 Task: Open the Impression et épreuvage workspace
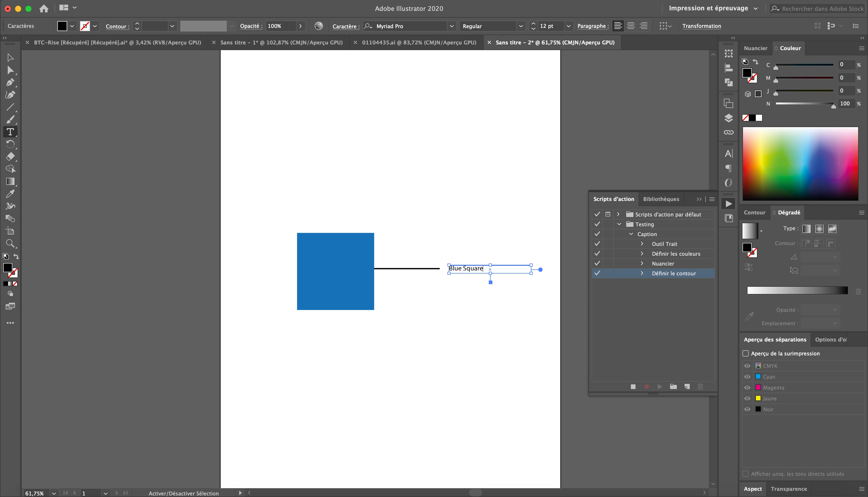click(713, 8)
